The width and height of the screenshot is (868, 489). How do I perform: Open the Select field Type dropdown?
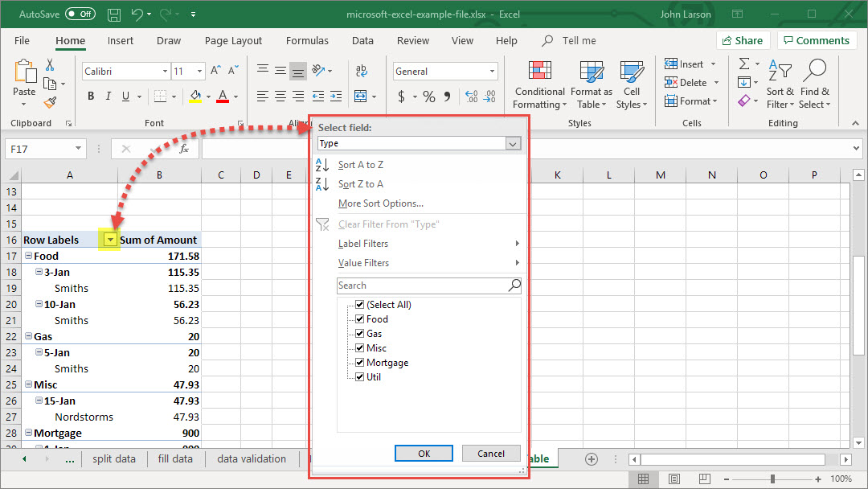click(x=513, y=143)
